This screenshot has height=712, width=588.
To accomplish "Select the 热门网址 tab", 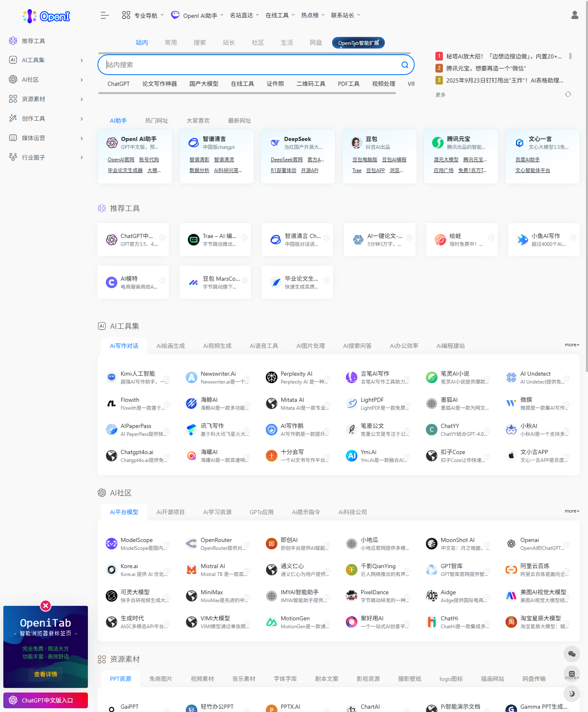I will pyautogui.click(x=156, y=121).
